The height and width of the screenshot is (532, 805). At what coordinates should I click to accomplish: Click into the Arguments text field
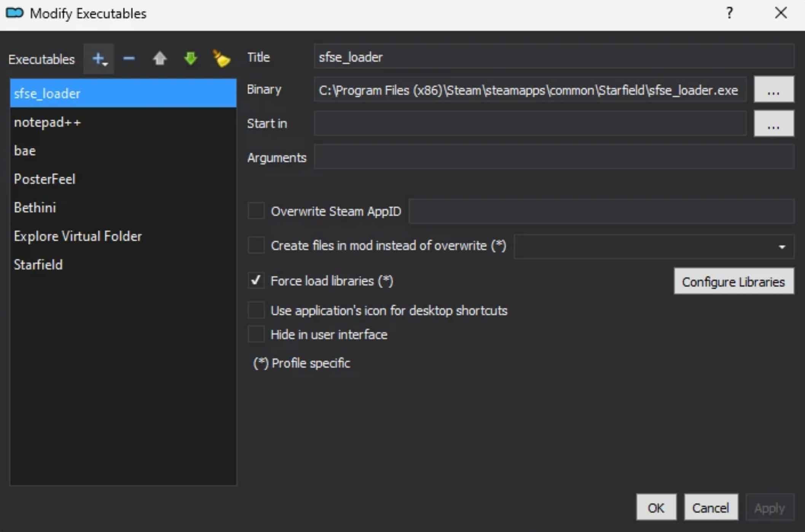point(553,158)
